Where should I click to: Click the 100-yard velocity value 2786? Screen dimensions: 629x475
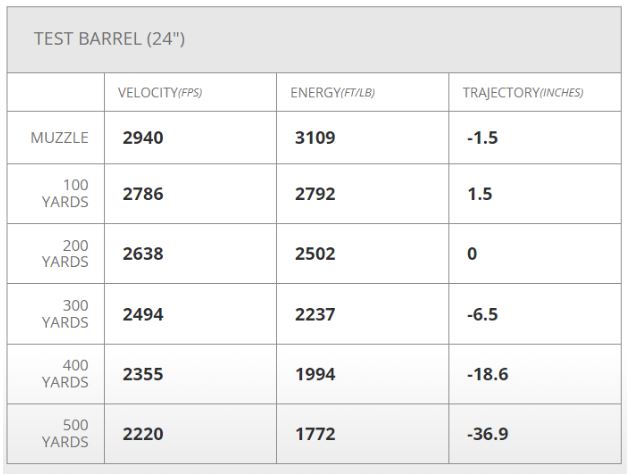point(143,194)
